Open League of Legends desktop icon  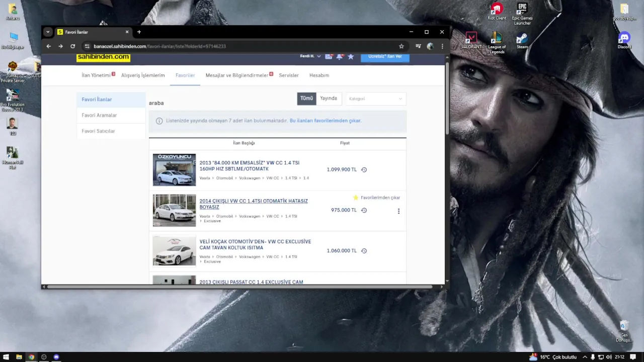pos(497,43)
